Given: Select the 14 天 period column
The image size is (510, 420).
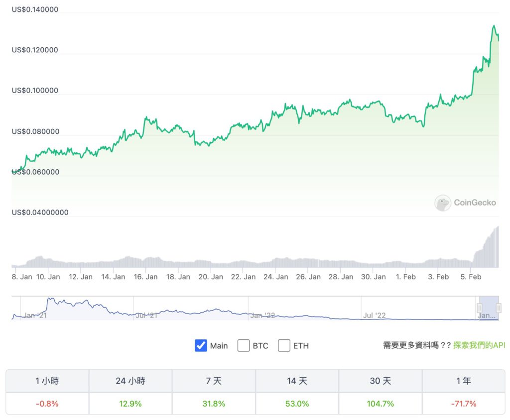Looking at the screenshot, I should pos(297,381).
